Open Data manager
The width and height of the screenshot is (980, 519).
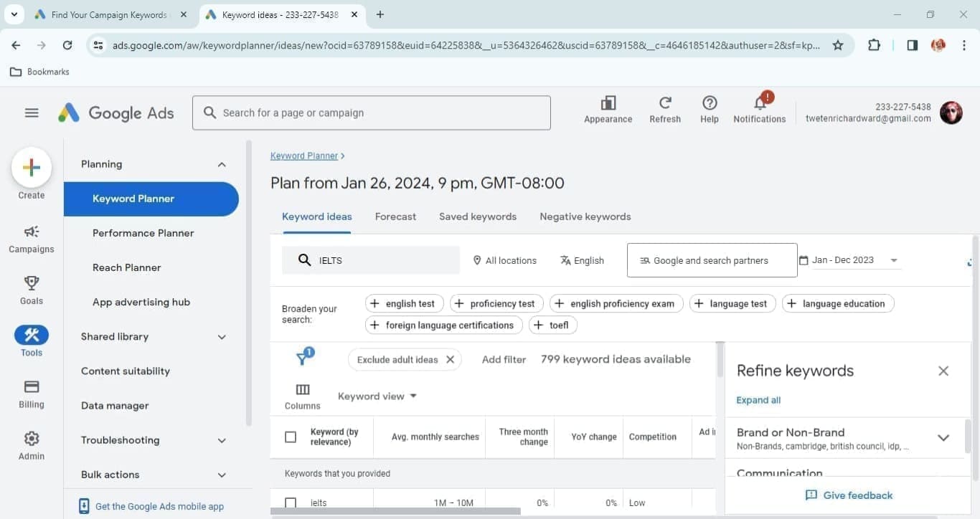(115, 406)
